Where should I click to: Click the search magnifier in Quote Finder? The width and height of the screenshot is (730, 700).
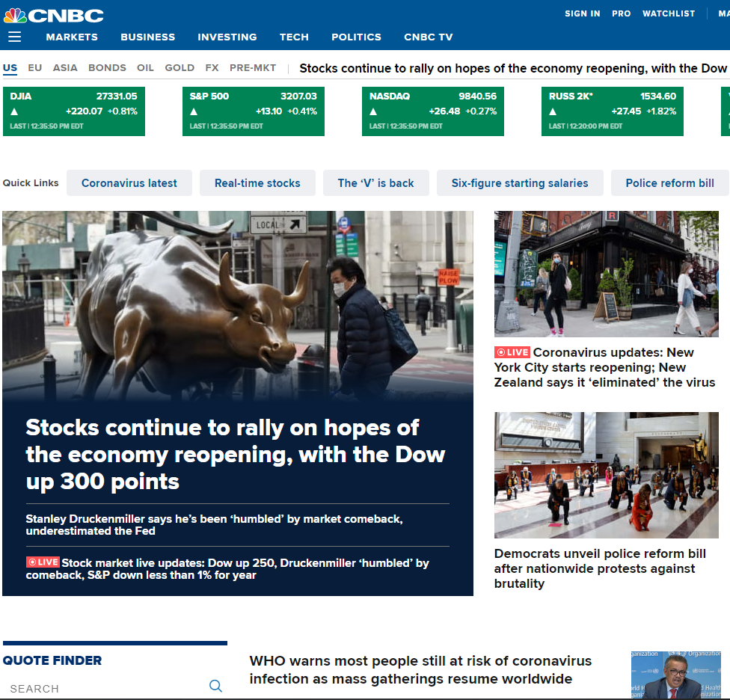click(x=215, y=686)
